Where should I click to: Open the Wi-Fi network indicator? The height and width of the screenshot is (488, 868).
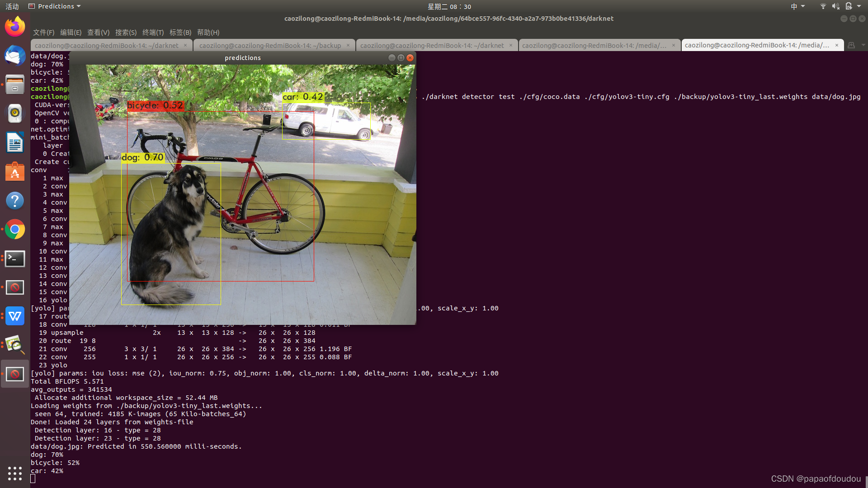823,6
